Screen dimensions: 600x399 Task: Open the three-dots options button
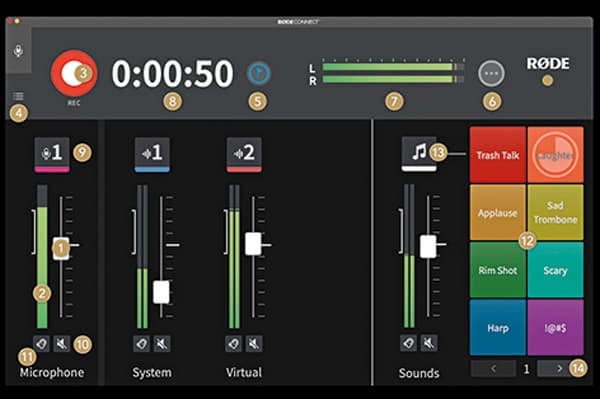(491, 73)
